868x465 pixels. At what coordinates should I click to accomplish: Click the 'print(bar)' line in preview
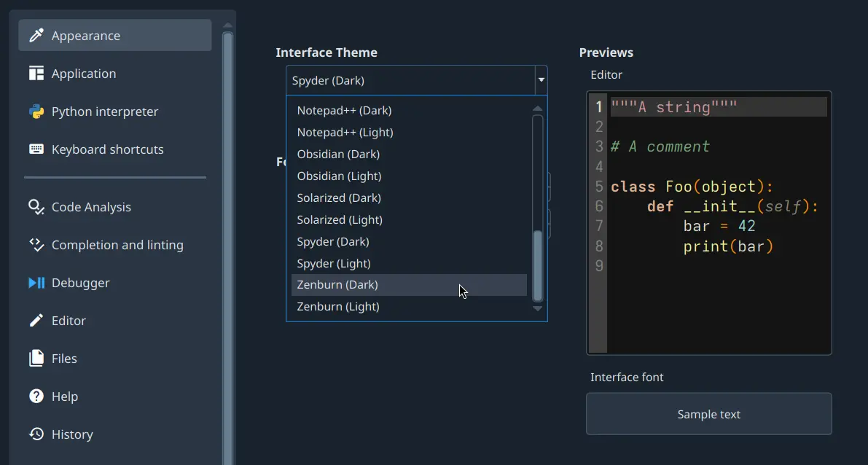pos(728,246)
